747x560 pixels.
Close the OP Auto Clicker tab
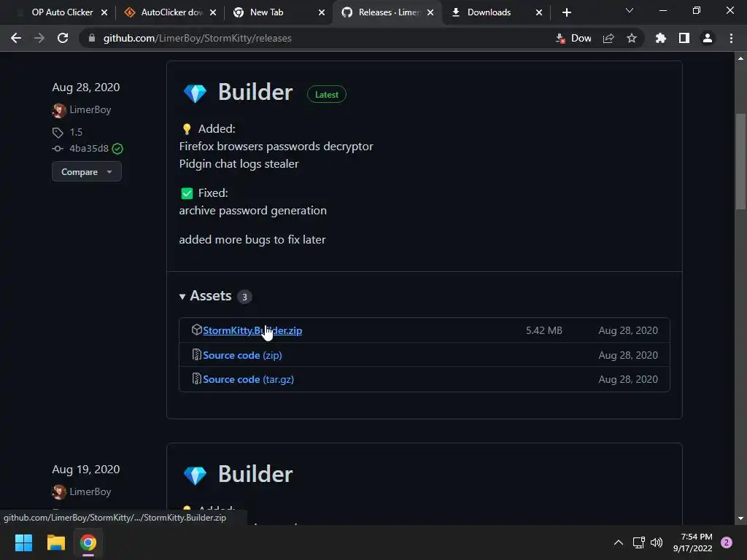(x=104, y=12)
